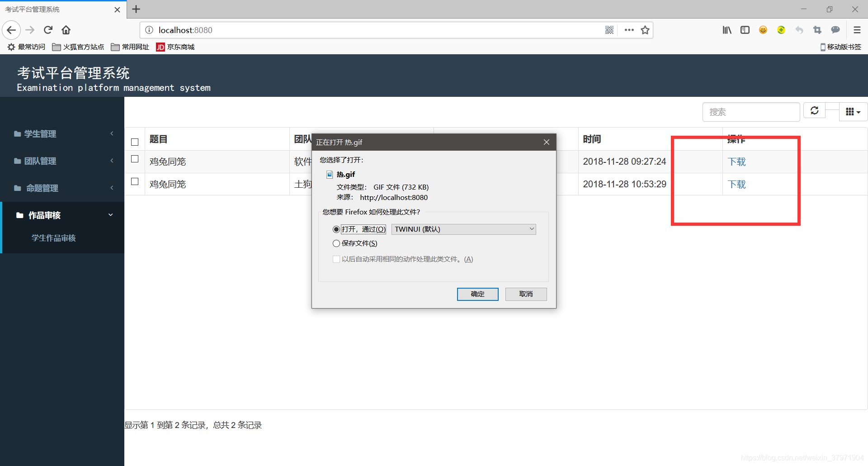Confirm the download dialog with 确定
868x466 pixels.
[x=477, y=294]
